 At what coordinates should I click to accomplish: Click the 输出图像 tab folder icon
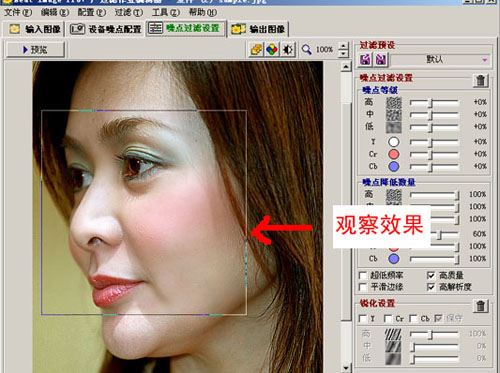(x=238, y=29)
